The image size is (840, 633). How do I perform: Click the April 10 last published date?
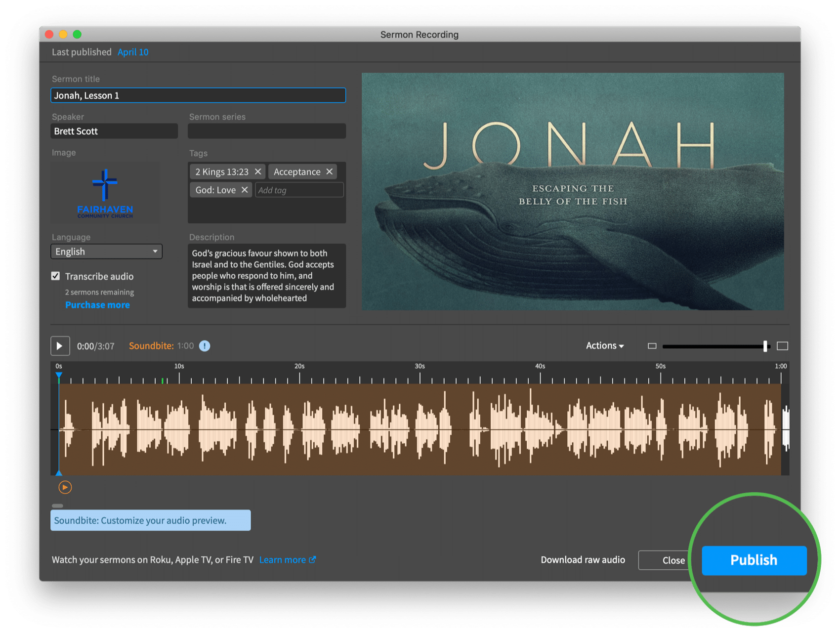coord(133,52)
